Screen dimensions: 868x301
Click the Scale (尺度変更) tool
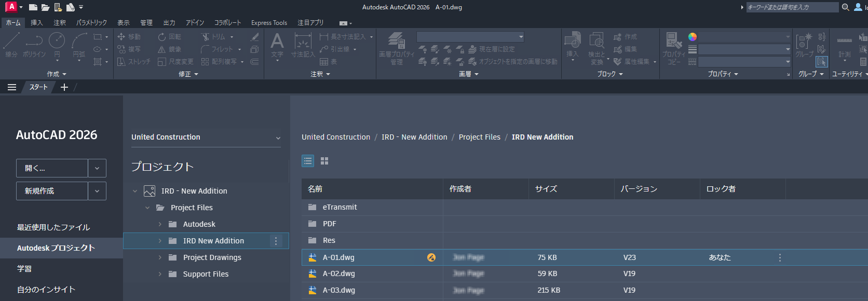[x=175, y=62]
